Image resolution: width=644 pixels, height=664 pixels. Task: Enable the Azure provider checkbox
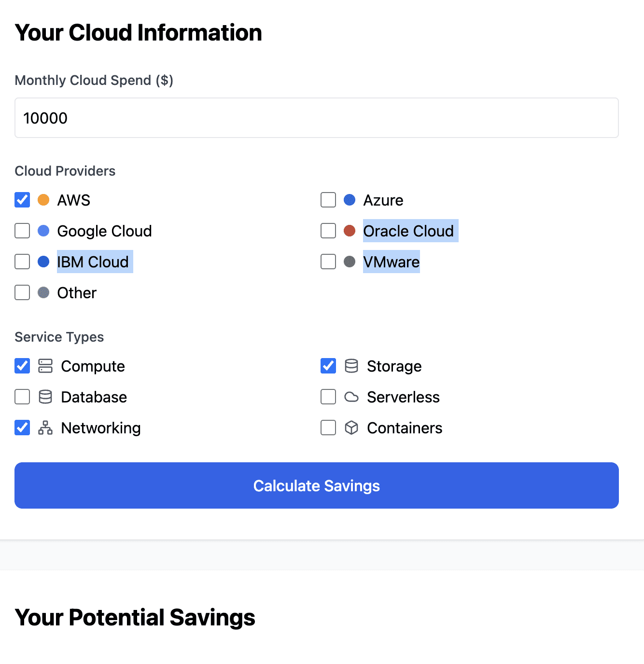coord(328,200)
